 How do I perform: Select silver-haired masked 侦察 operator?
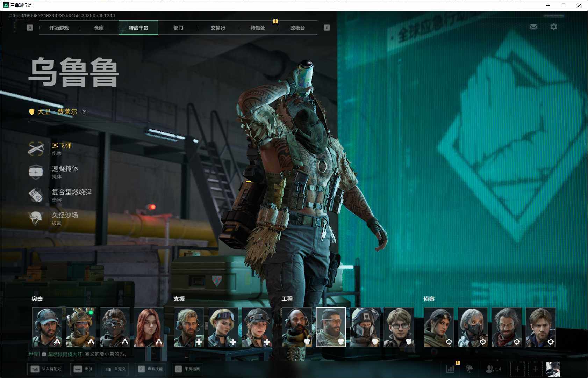tap(473, 327)
